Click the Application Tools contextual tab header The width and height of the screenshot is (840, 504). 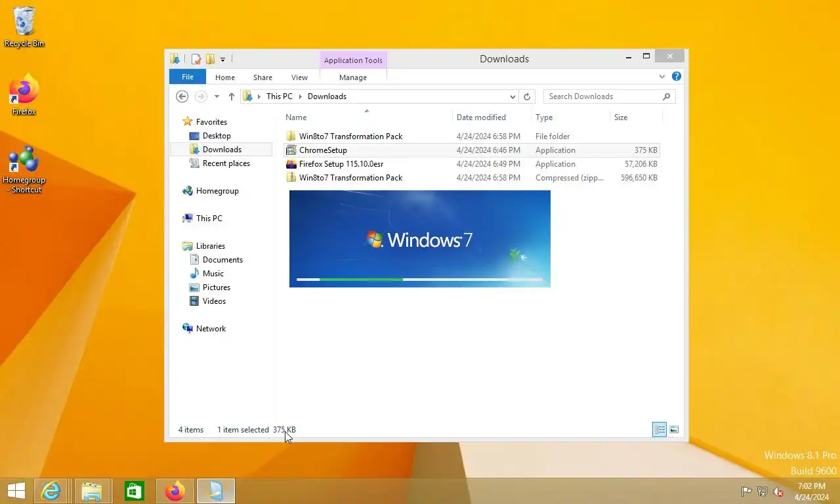[353, 60]
